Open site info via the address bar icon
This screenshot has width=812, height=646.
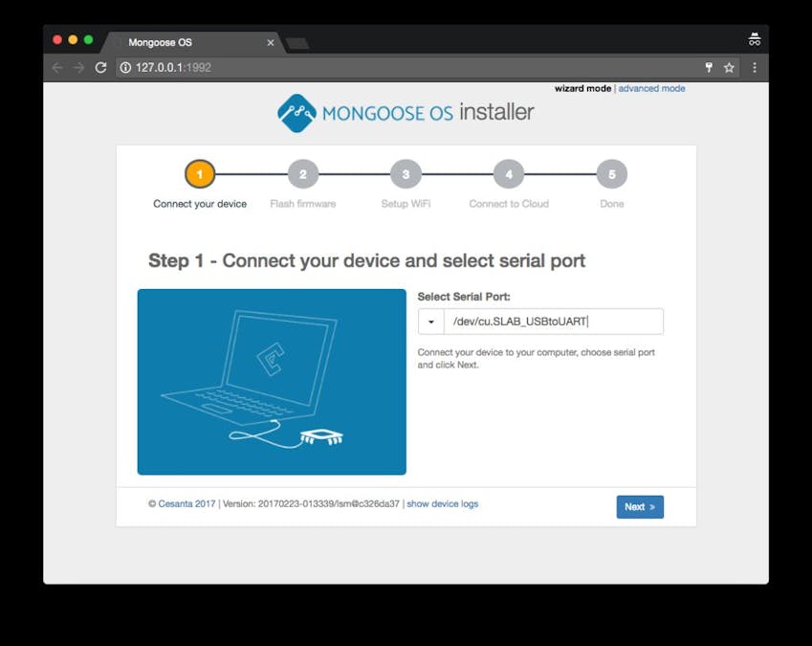[x=123, y=68]
